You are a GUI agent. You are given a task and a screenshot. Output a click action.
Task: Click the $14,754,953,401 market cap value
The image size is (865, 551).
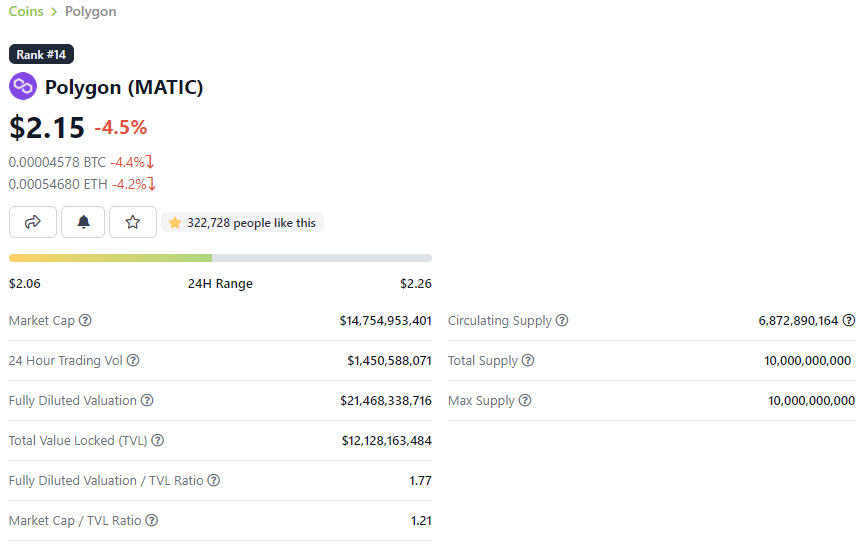tap(386, 320)
